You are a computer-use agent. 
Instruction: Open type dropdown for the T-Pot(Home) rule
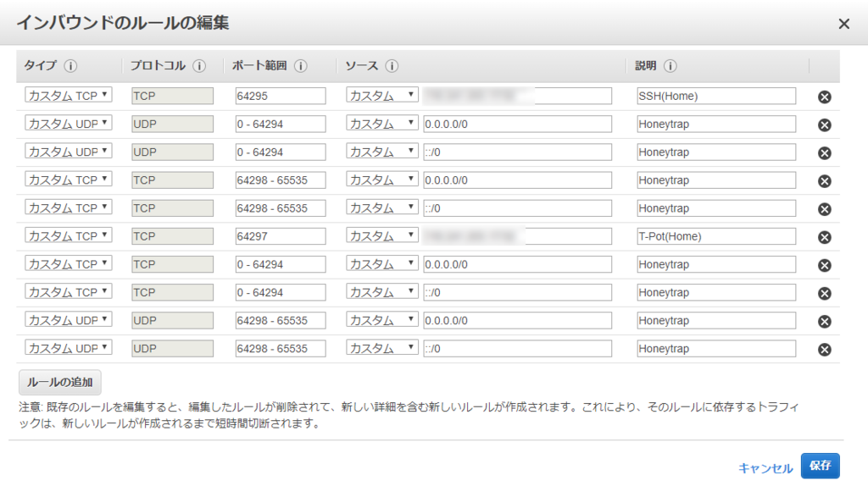(x=68, y=235)
